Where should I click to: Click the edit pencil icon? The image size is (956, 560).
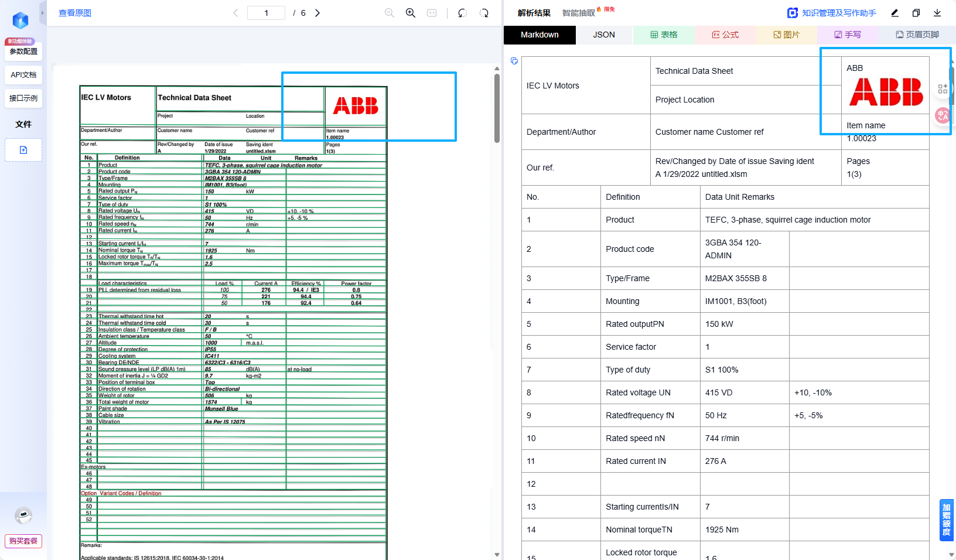click(x=894, y=13)
